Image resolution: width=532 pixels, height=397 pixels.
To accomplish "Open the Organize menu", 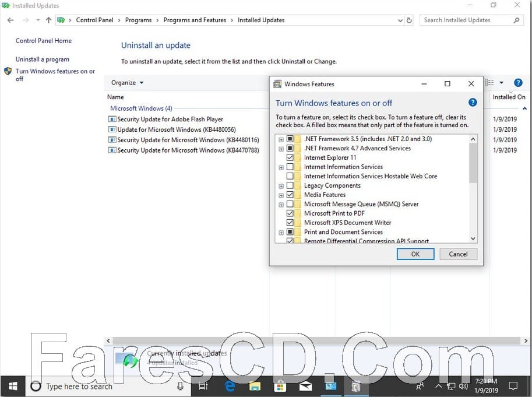I will point(127,82).
